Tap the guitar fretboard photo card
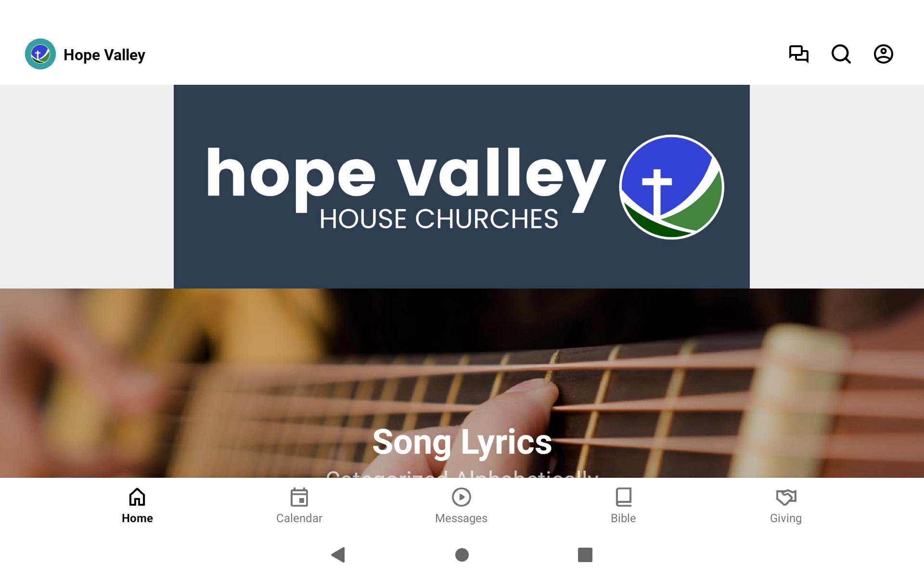Image resolution: width=924 pixels, height=578 pixels. pos(462,383)
